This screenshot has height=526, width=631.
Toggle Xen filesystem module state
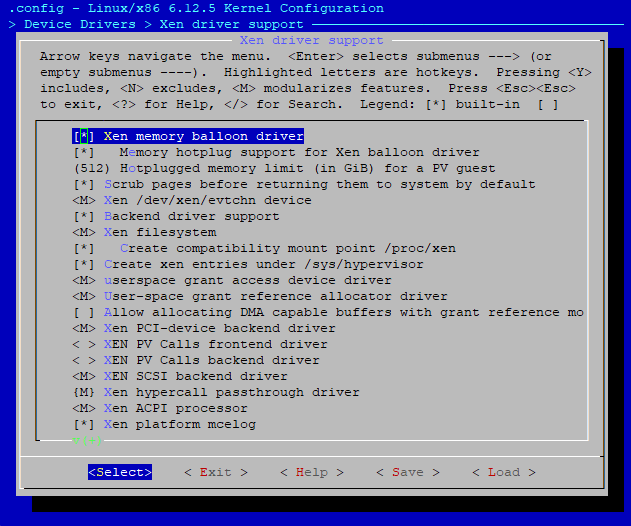tap(84, 232)
